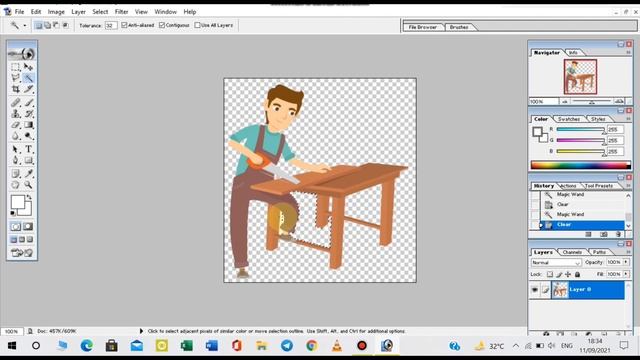Viewport: 640px width, 360px height.
Task: Enable Use All Layers checkbox
Action: [x=198, y=25]
